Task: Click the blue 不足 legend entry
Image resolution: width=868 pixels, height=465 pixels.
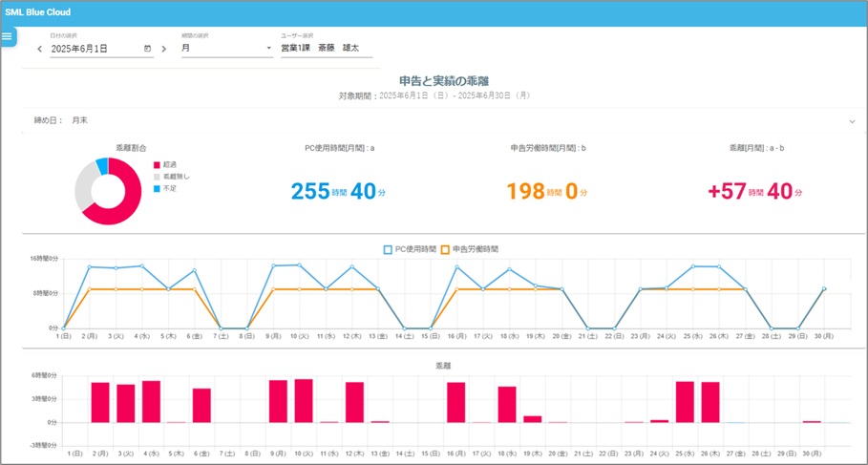Action: (163, 188)
